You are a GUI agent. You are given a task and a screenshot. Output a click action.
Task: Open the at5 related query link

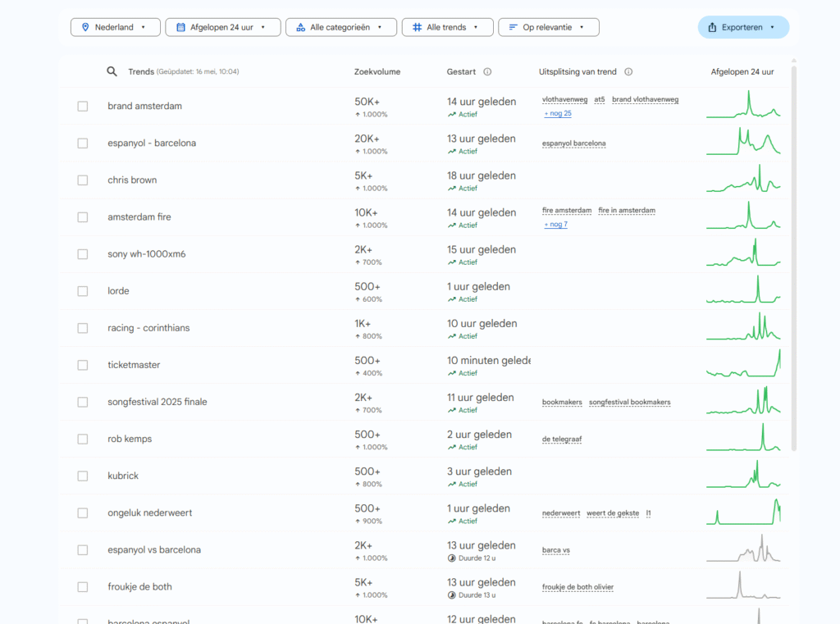tap(600, 99)
